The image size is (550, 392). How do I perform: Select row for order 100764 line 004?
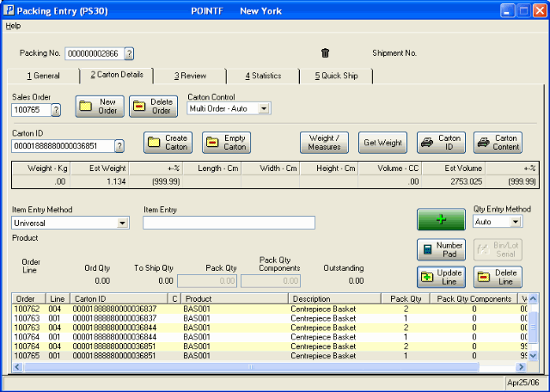(270, 346)
